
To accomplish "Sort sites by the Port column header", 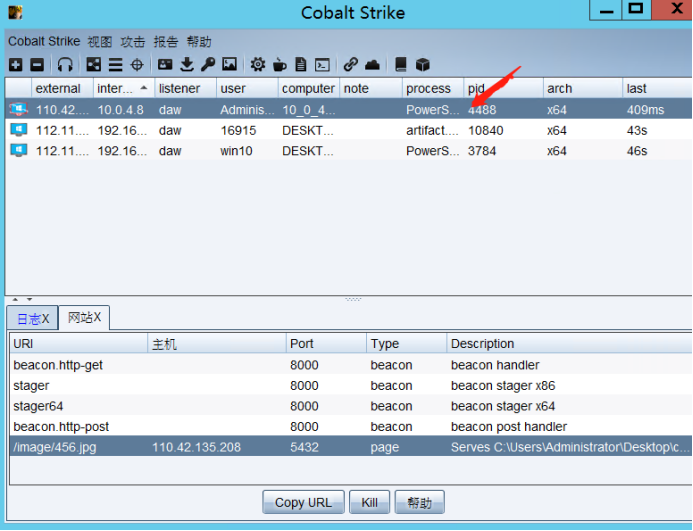I will coord(326,344).
